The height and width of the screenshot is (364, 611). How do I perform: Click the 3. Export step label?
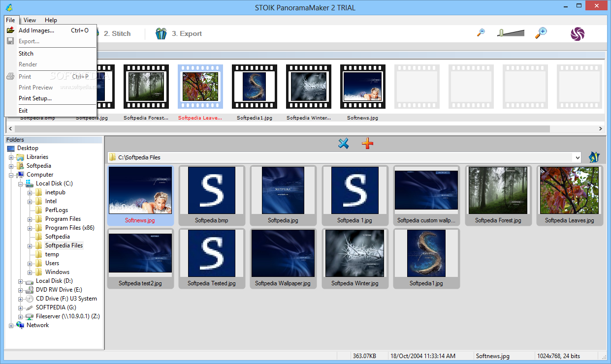pos(187,33)
